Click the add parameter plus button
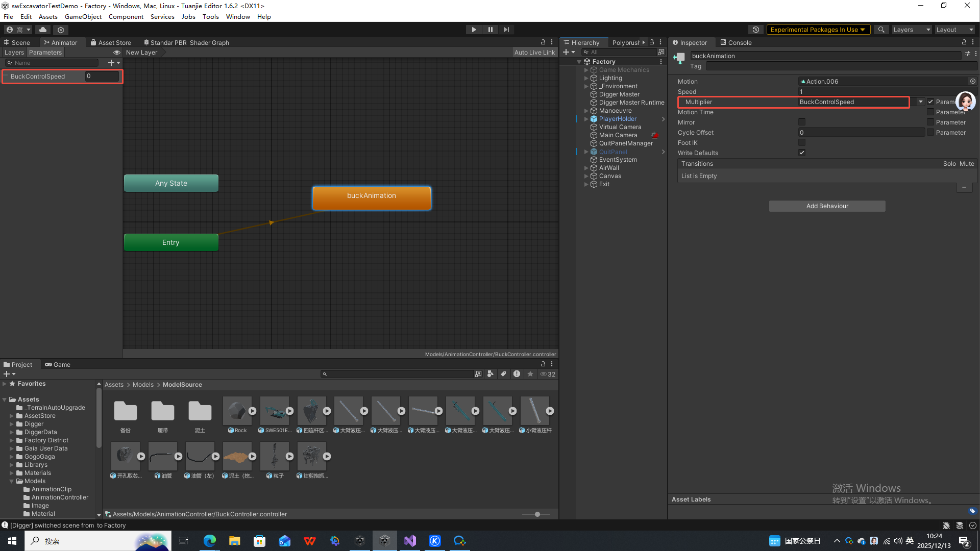This screenshot has height=551, width=980. point(112,63)
